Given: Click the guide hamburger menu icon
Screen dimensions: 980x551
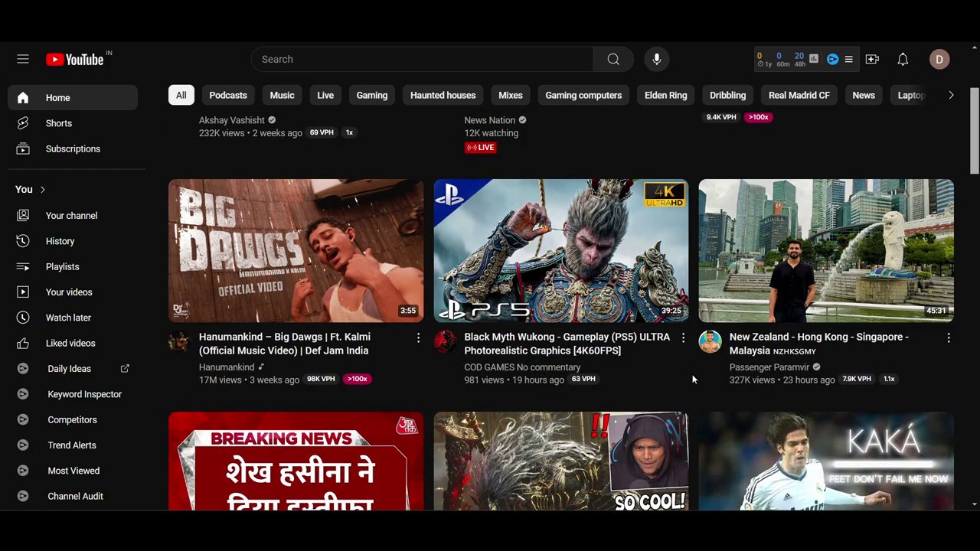Looking at the screenshot, I should click(23, 59).
